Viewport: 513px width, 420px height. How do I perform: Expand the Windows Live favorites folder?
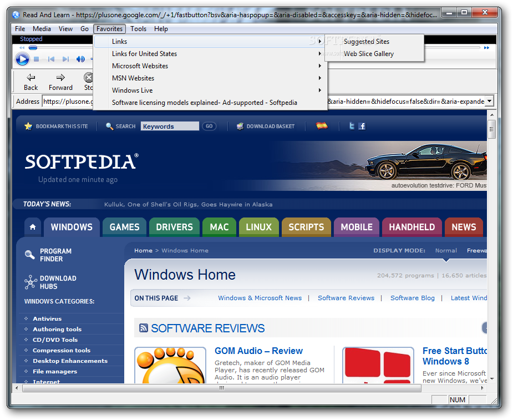tap(209, 90)
